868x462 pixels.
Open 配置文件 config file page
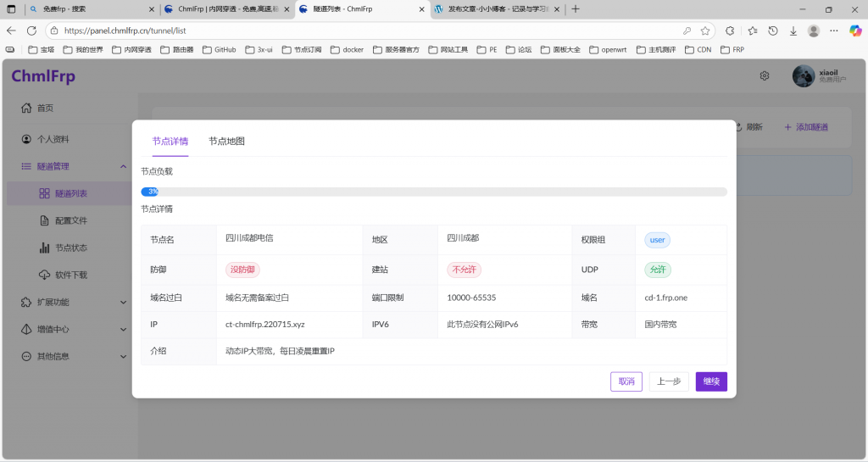pos(71,221)
